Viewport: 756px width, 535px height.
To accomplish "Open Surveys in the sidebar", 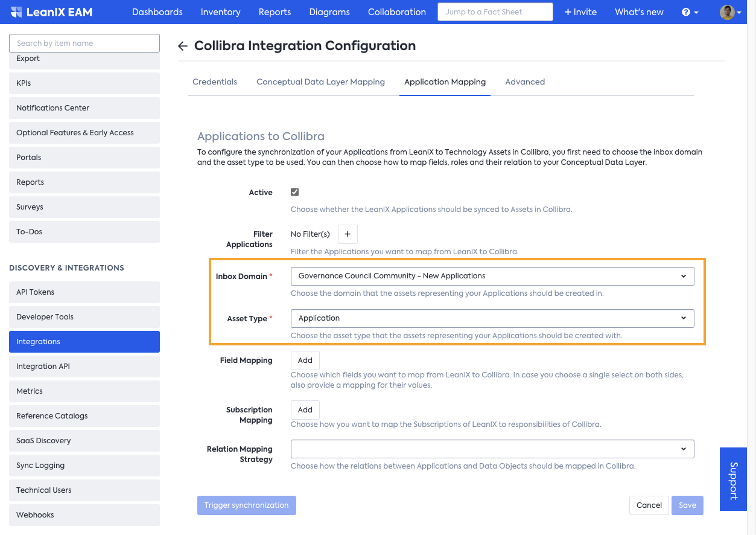I will point(84,207).
